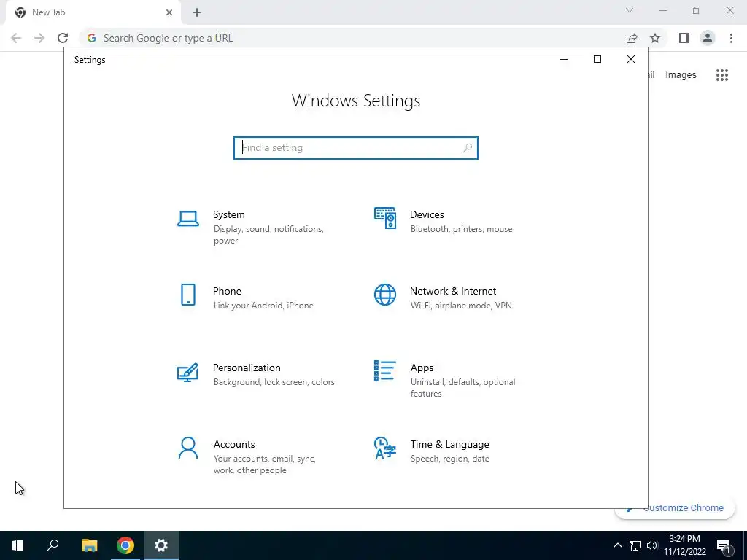
Task: Click the taskbar clock showing 3:24 PM
Action: [x=685, y=545]
